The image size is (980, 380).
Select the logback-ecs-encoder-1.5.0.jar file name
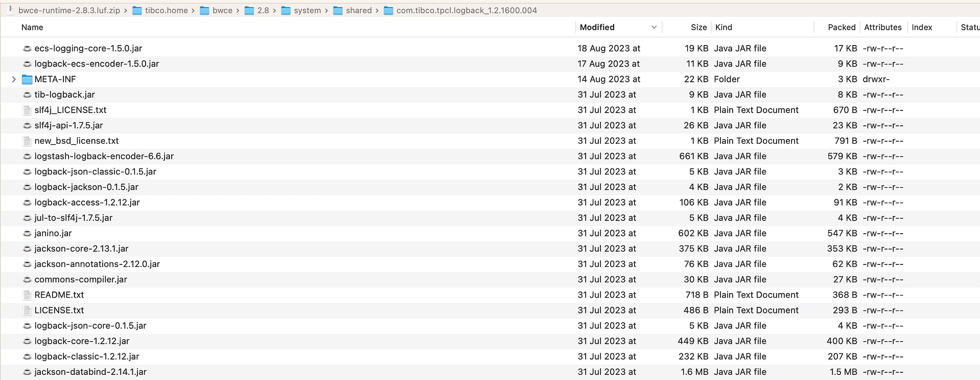(97, 64)
